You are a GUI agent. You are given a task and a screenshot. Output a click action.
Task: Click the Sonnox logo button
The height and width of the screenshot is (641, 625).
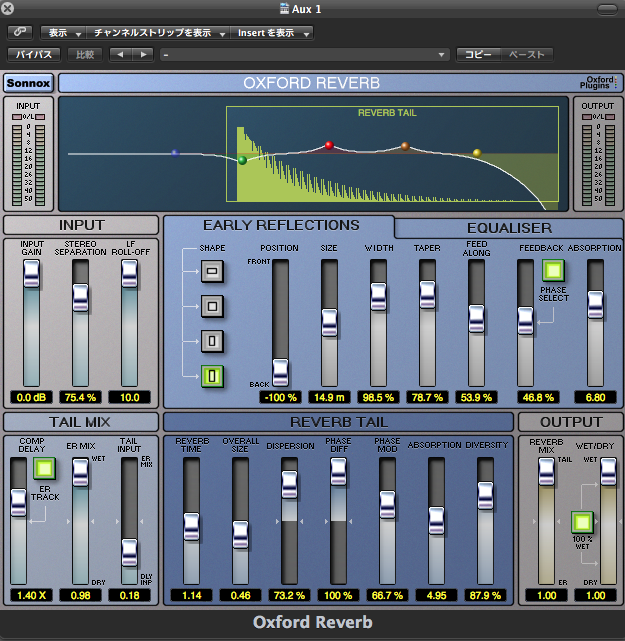pos(28,83)
